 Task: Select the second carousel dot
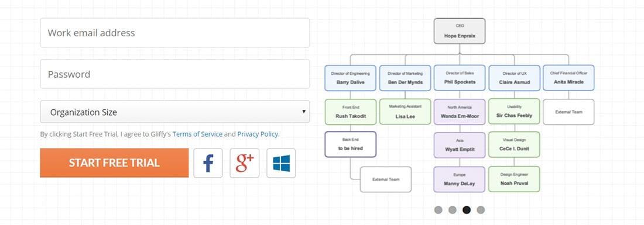point(452,210)
